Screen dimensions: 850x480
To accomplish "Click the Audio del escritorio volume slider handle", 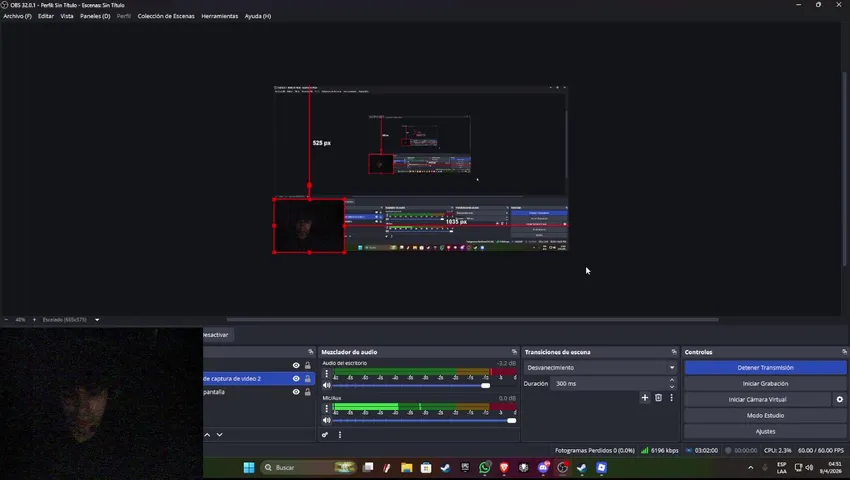I will coord(486,386).
